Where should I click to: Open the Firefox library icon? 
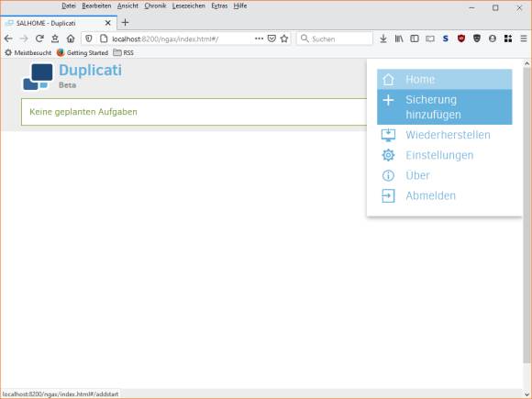click(399, 39)
